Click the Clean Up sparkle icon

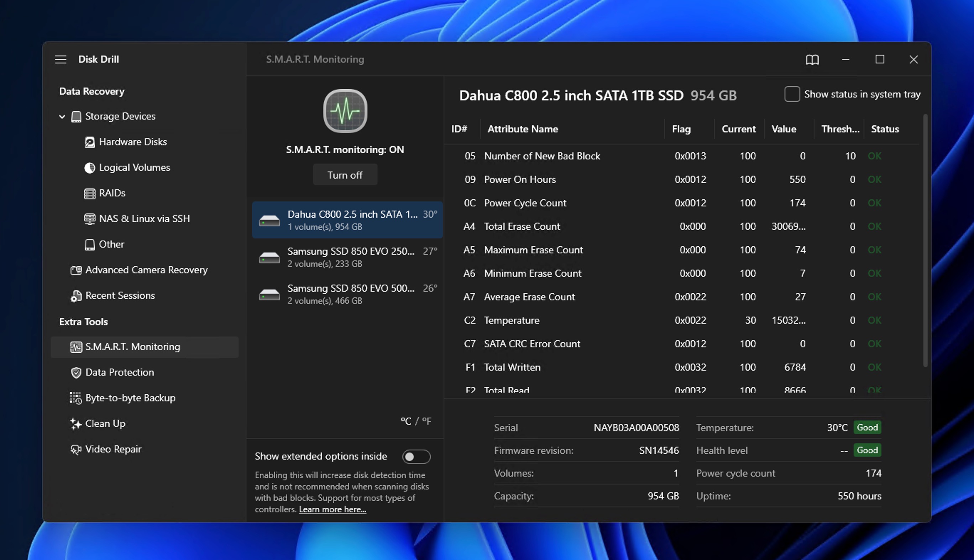[76, 424]
